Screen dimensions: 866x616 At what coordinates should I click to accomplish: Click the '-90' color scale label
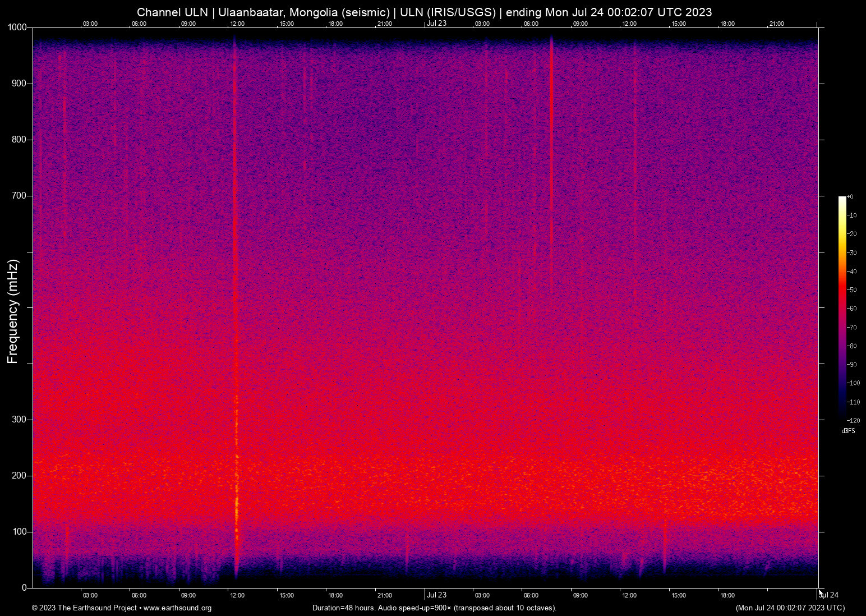point(852,365)
